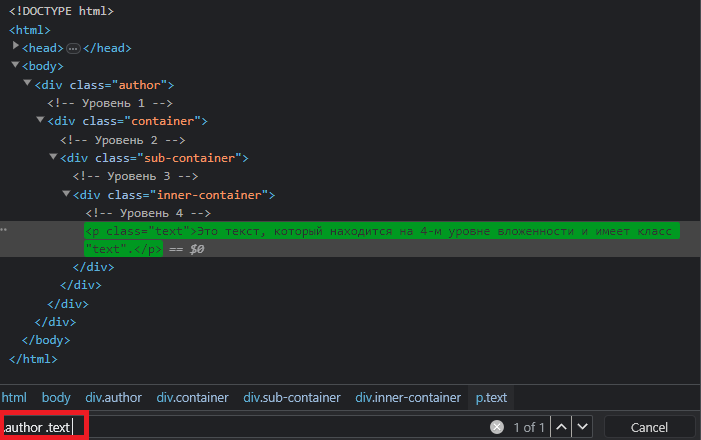
Task: Select div.sub-container breadcrumb item
Action: [x=292, y=397]
